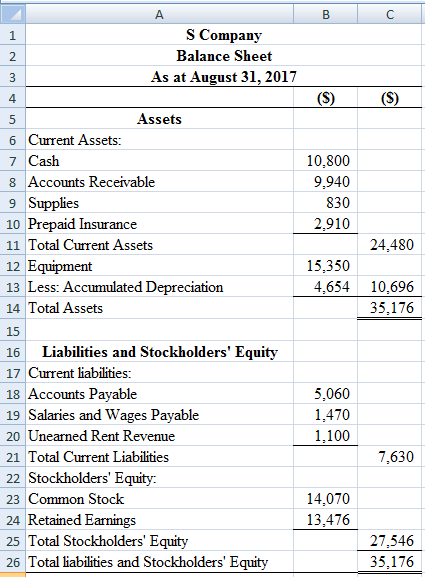Select 'Current liabilities:' cell
The height and width of the screenshot is (577, 425).
coord(159,373)
